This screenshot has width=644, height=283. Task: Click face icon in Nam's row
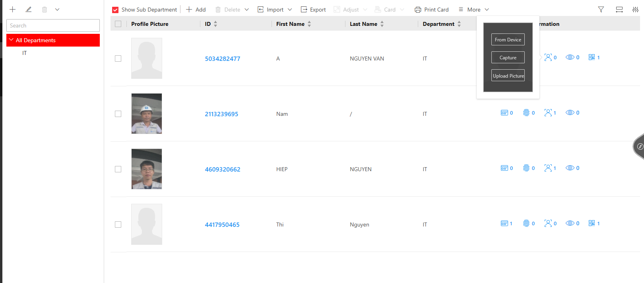pyautogui.click(x=548, y=113)
